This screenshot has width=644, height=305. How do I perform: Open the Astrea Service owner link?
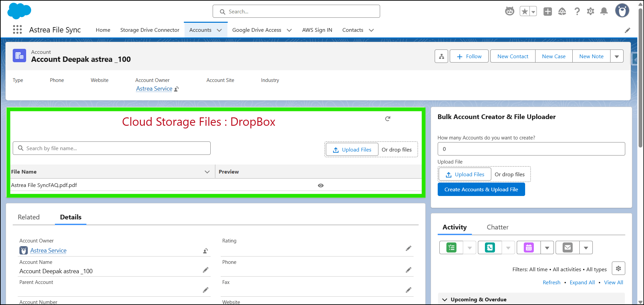point(154,89)
